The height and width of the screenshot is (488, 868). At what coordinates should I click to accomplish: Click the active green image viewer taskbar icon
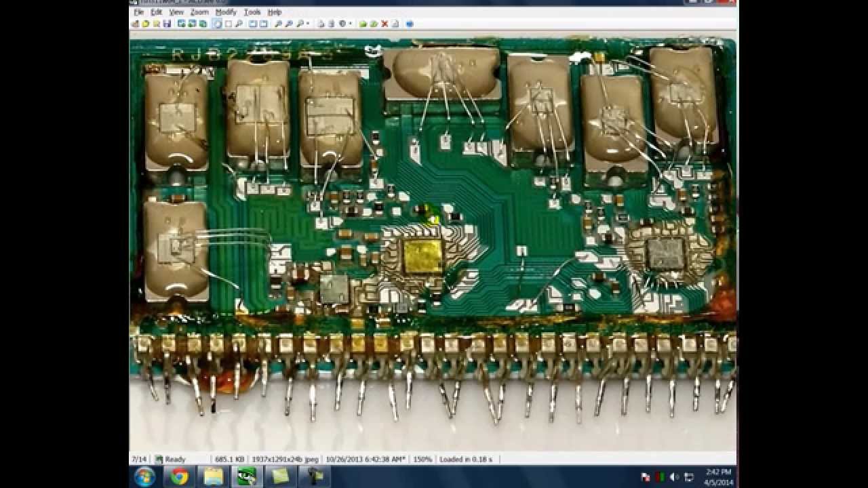pyautogui.click(x=247, y=476)
